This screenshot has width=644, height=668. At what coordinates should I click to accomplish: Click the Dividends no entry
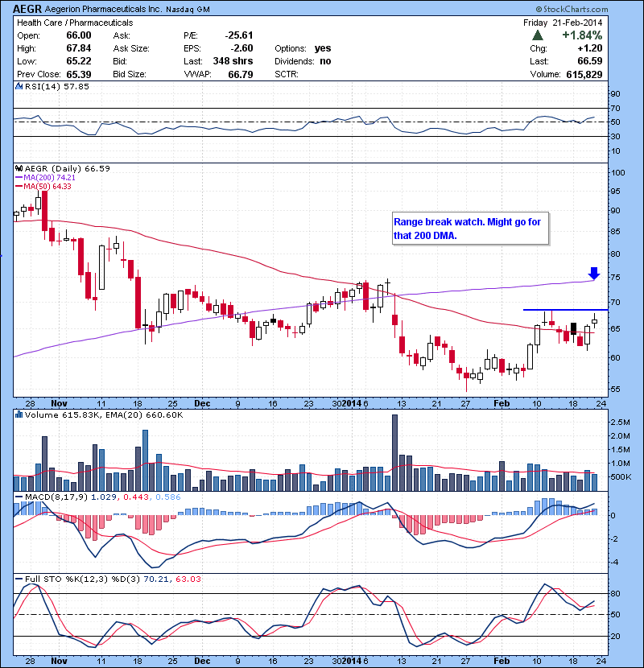pos(303,61)
